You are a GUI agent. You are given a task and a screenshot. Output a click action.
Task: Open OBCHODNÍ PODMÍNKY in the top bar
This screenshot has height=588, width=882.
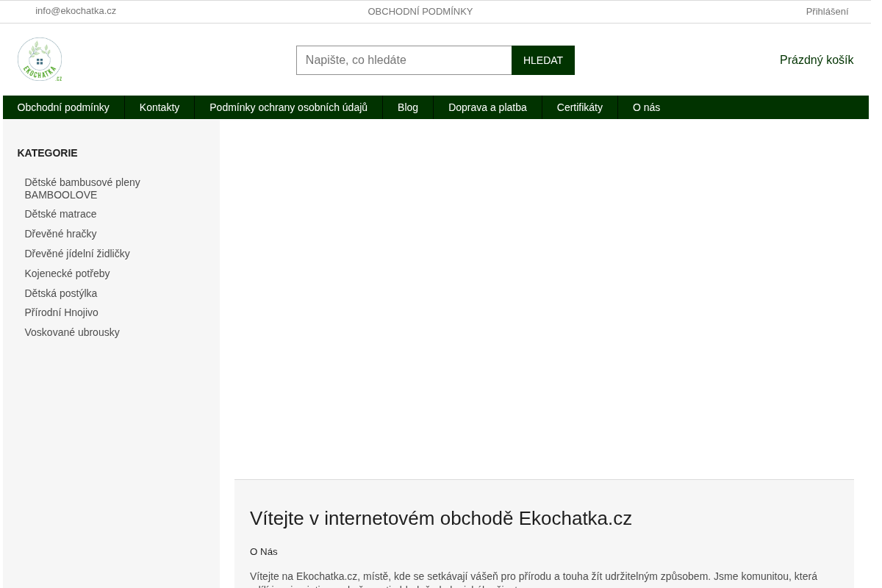[420, 12]
